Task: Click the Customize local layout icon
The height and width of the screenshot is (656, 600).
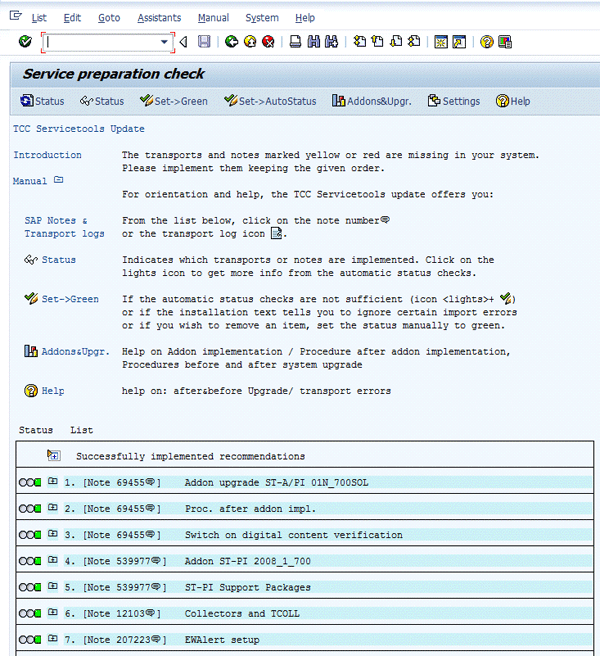Action: point(505,42)
